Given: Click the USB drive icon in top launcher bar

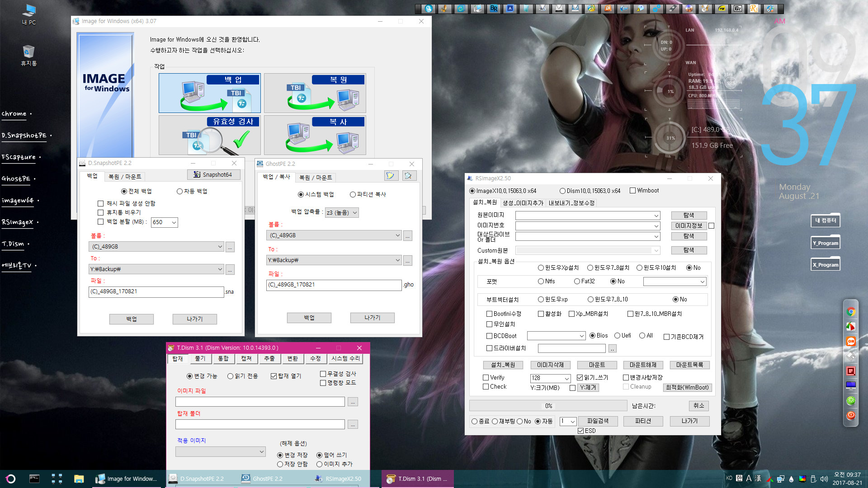Looking at the screenshot, I should 673,8.
